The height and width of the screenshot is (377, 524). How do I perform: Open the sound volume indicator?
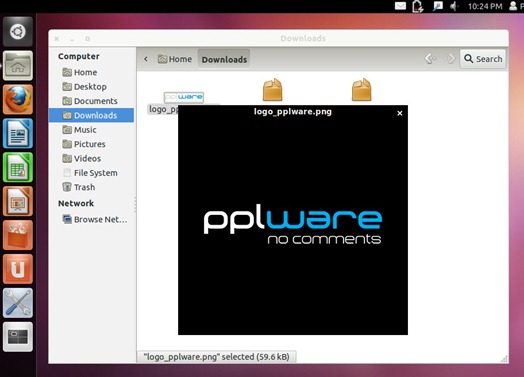[454, 6]
